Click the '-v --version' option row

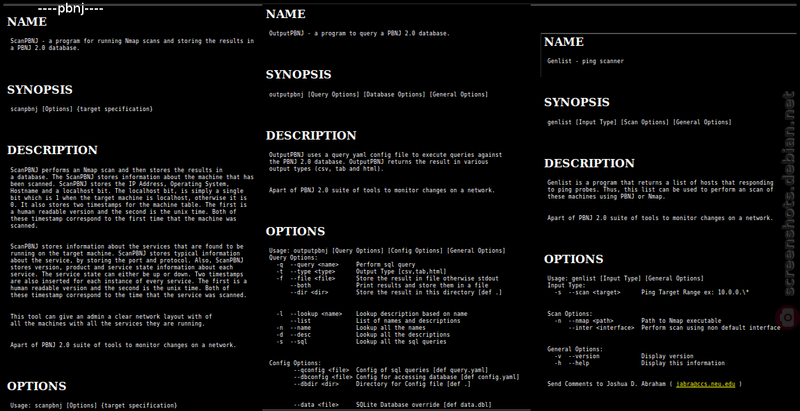[624, 356]
